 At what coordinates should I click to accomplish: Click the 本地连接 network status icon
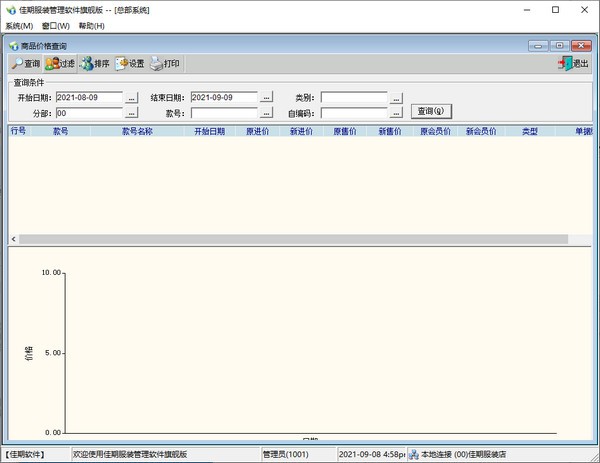click(413, 454)
